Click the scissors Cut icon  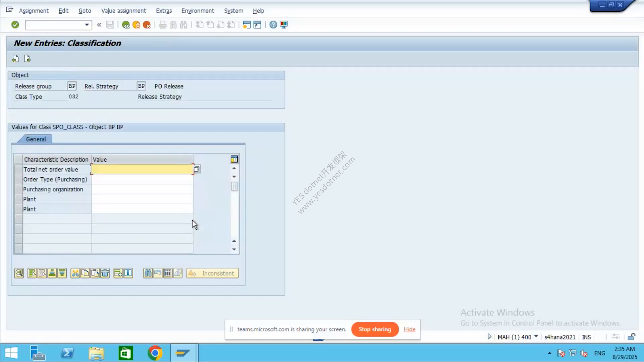tap(75, 273)
